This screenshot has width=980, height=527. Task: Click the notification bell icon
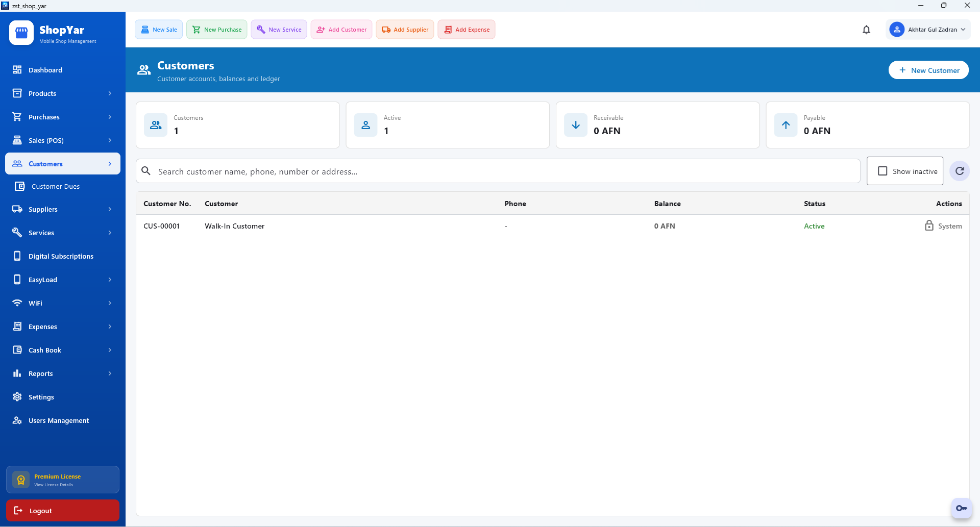pyautogui.click(x=866, y=30)
